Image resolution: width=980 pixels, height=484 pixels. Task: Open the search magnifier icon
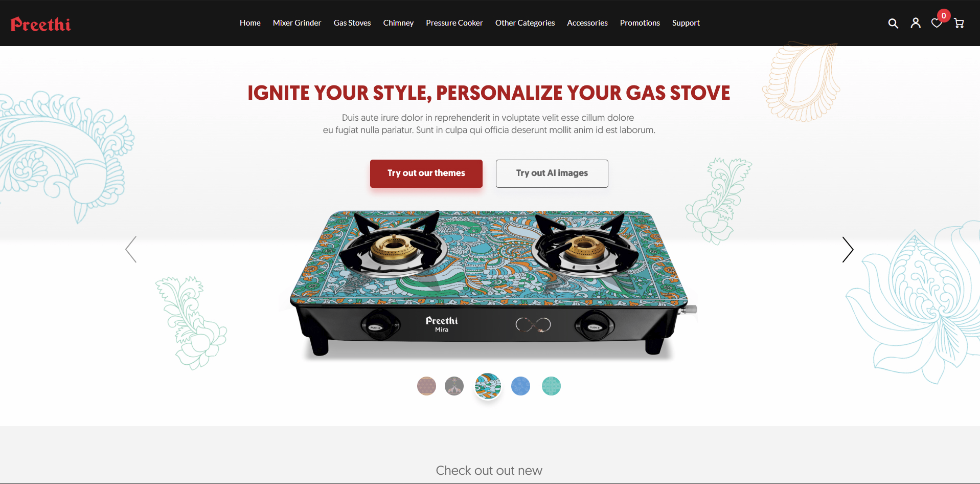(893, 24)
